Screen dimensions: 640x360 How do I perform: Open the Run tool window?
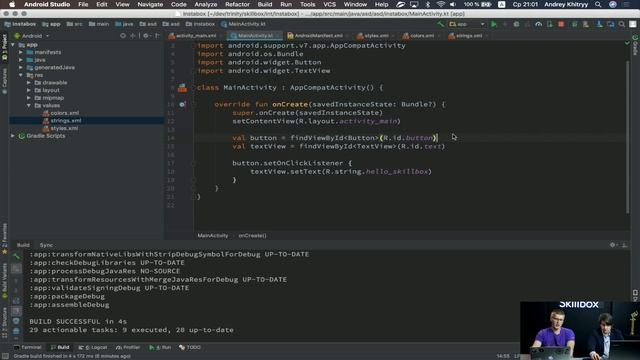(160, 347)
